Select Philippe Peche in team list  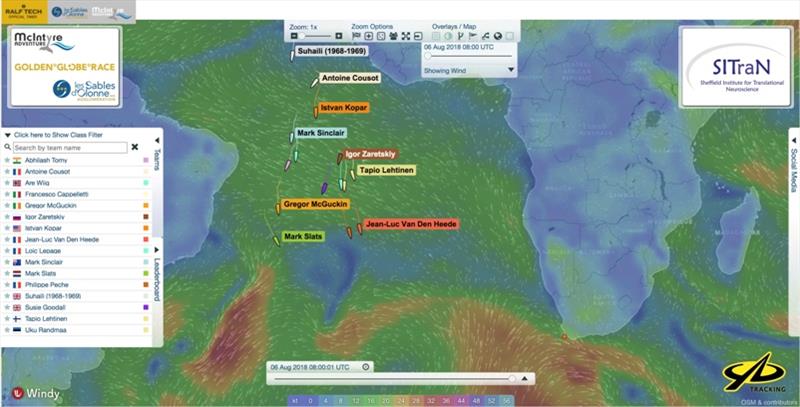[46, 285]
